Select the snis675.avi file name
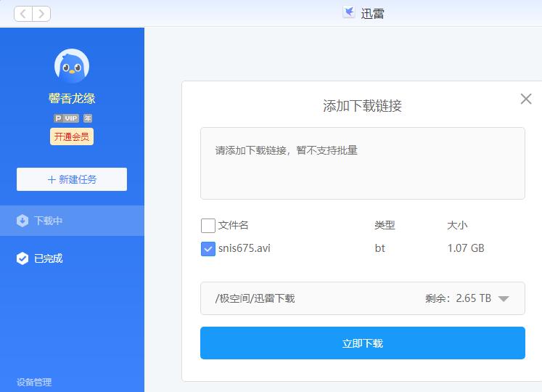The width and height of the screenshot is (542, 392). pos(244,248)
